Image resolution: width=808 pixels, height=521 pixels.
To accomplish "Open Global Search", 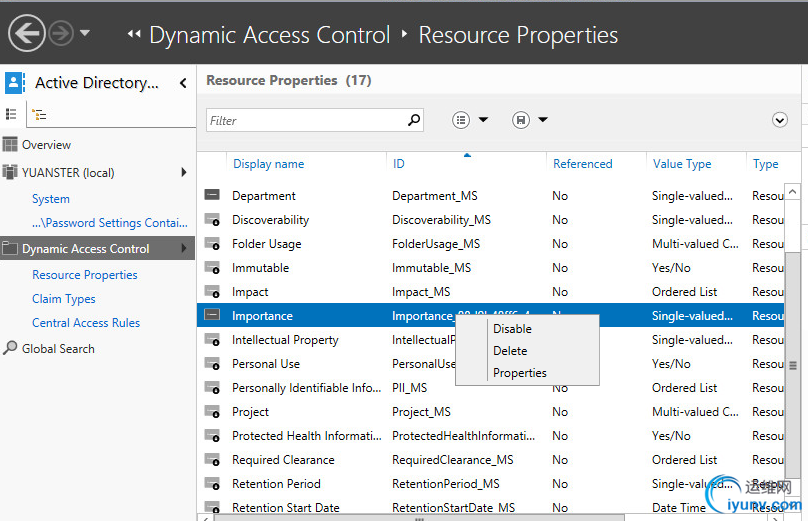I will tap(58, 349).
